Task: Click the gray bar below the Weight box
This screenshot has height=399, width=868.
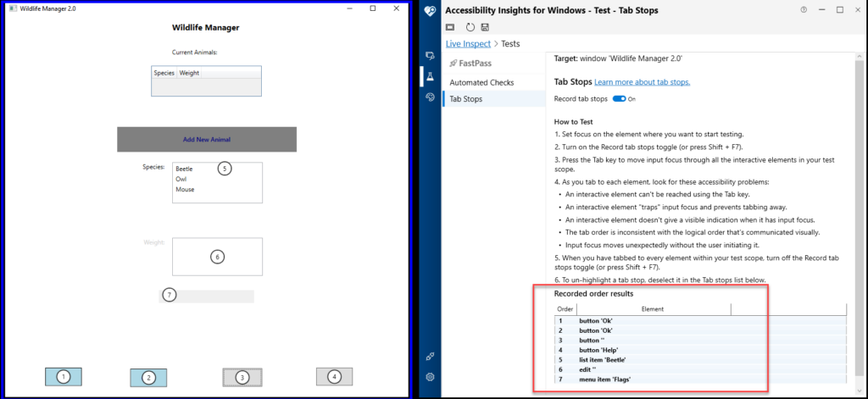Action: point(207,296)
